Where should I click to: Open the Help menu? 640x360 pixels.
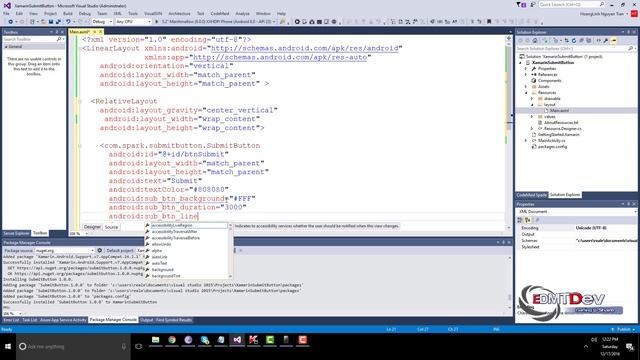(x=281, y=13)
